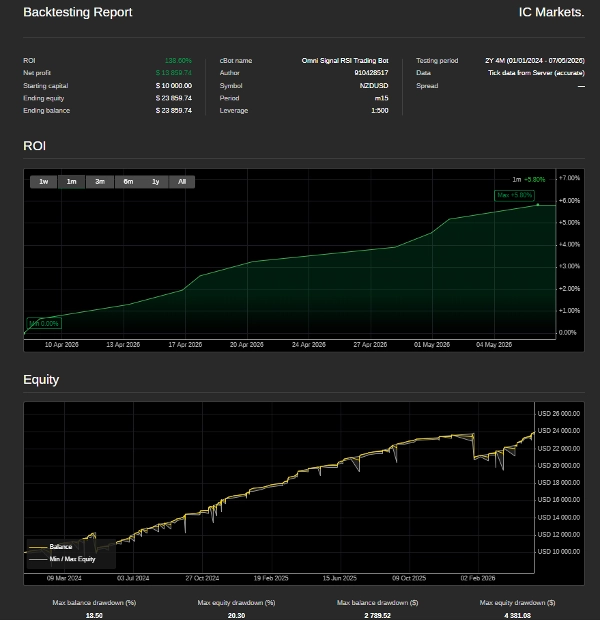
Task: Click the 27 Oct 2024 equity axis label
Action: [x=202, y=578]
